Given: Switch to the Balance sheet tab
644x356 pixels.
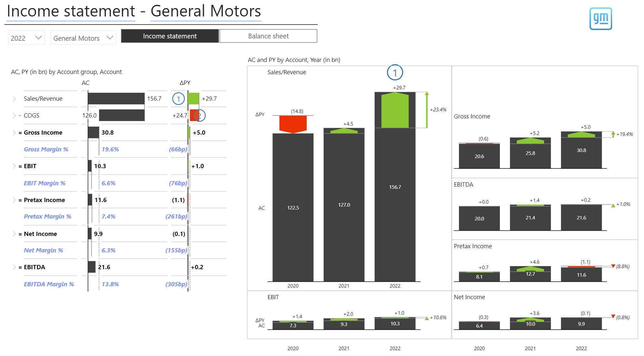Looking at the screenshot, I should pos(268,36).
